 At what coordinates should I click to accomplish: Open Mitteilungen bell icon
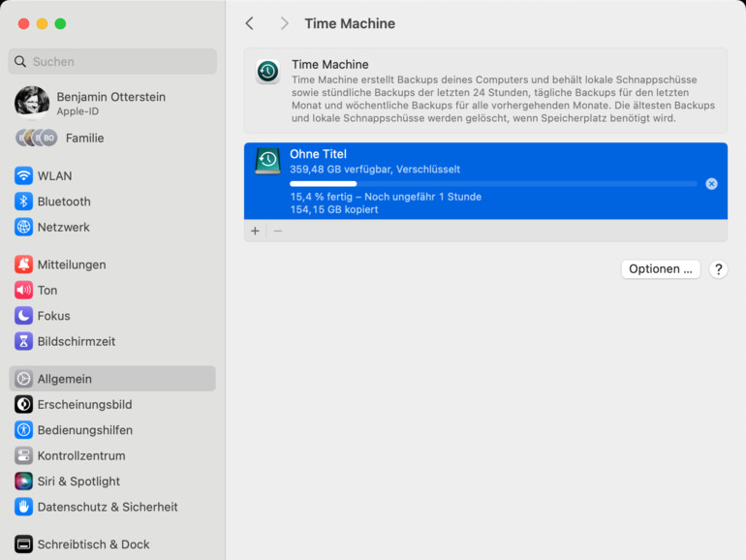(x=23, y=264)
